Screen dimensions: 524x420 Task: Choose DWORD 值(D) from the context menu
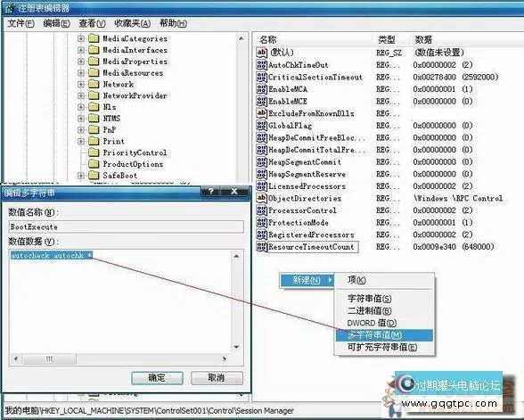(x=384, y=323)
